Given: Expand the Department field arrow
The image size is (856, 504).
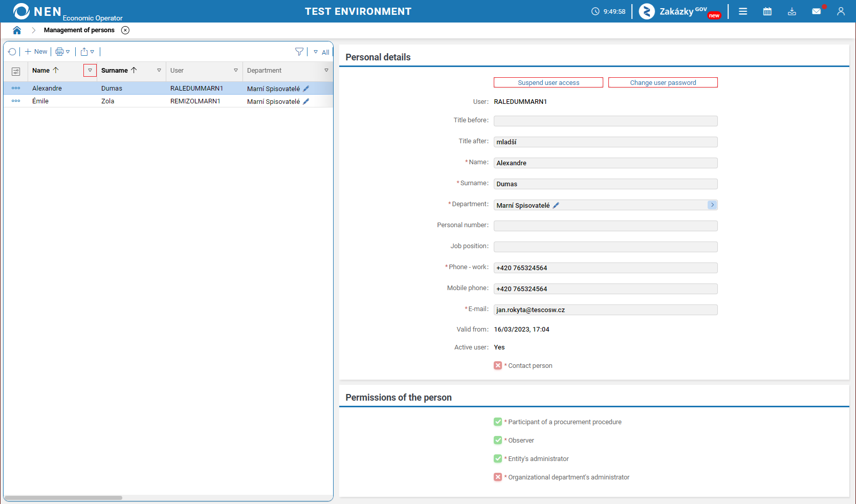Looking at the screenshot, I should coord(712,205).
